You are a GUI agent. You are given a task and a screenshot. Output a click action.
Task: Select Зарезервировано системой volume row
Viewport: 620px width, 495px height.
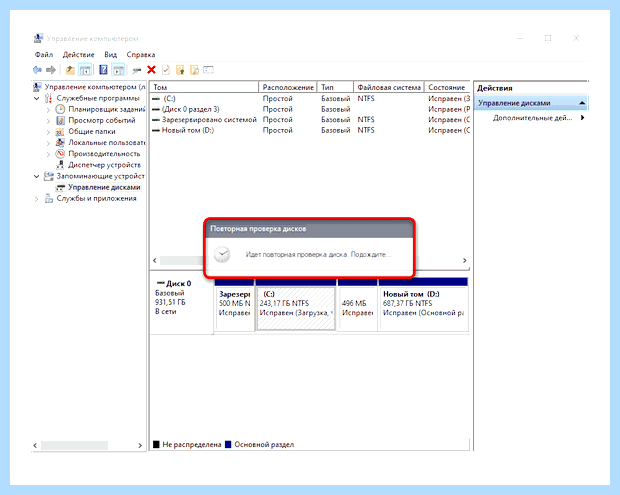coord(310,119)
